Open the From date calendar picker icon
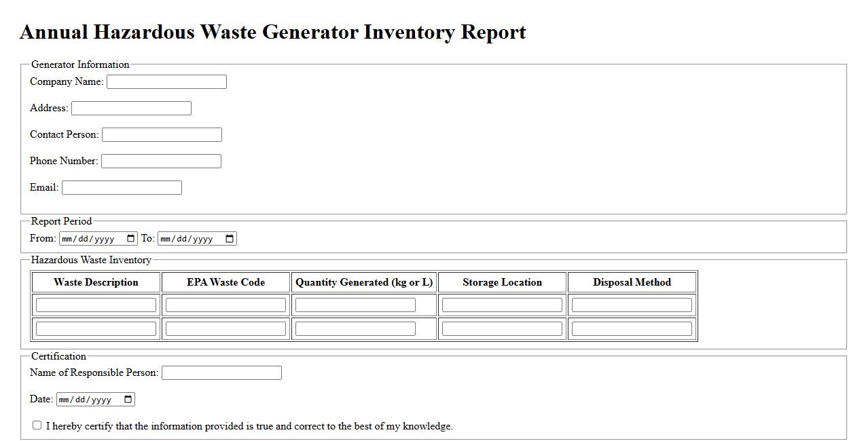 131,239
